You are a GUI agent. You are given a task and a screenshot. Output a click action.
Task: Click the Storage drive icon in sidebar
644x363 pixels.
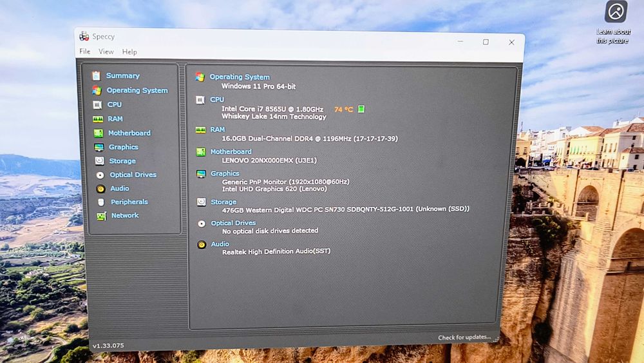99,161
